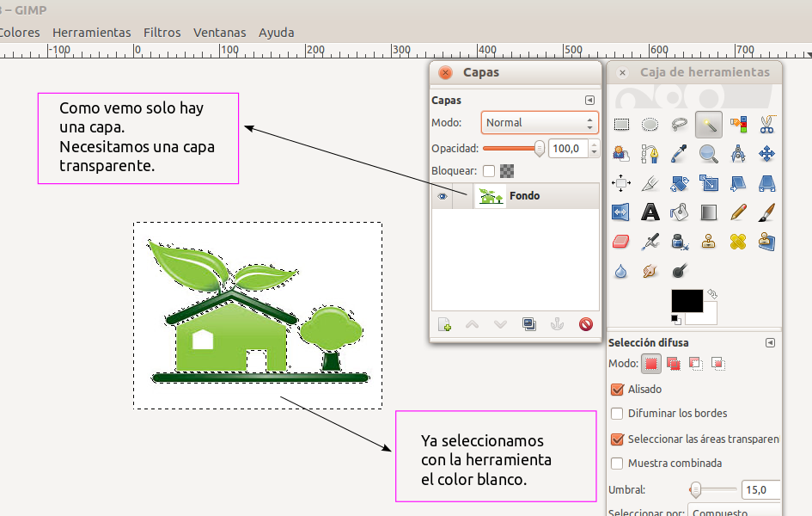Select the Airbrush tool
This screenshot has width=812, height=516.
(x=650, y=242)
